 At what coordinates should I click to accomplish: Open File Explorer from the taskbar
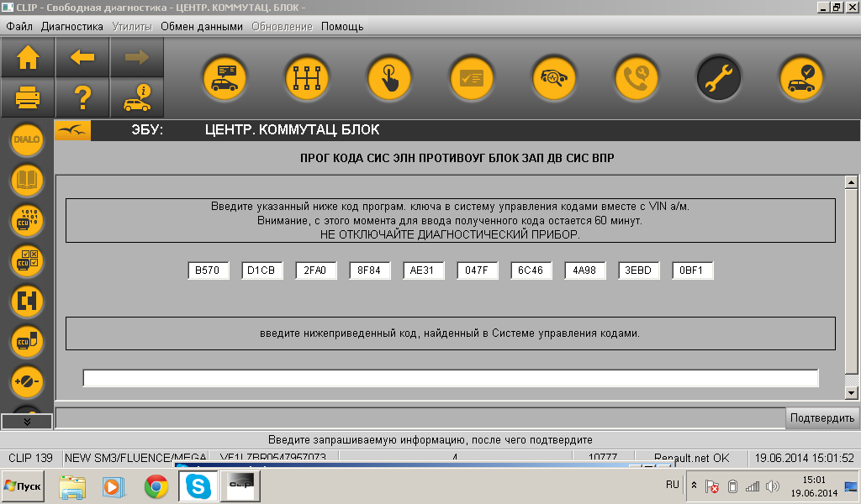[x=72, y=486]
